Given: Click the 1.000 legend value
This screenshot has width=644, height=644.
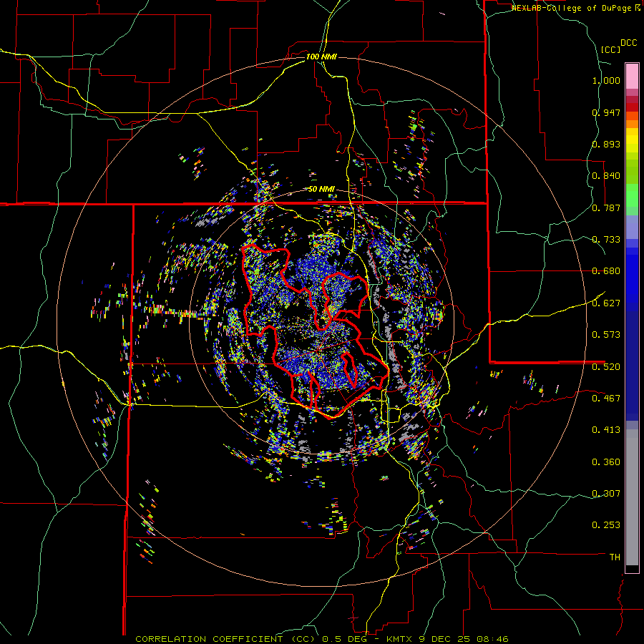Looking at the screenshot, I should pyautogui.click(x=606, y=80).
